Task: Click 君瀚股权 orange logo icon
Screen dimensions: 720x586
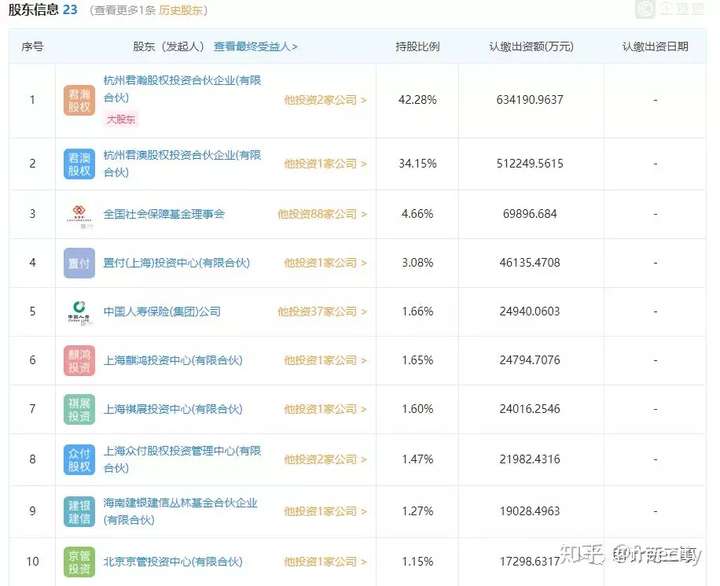Action: pyautogui.click(x=79, y=100)
